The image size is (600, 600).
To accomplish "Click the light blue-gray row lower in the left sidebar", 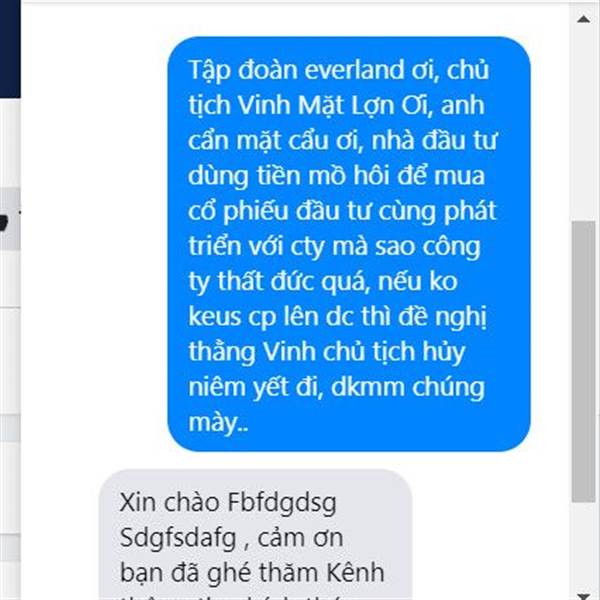I will pyautogui.click(x=10, y=428).
